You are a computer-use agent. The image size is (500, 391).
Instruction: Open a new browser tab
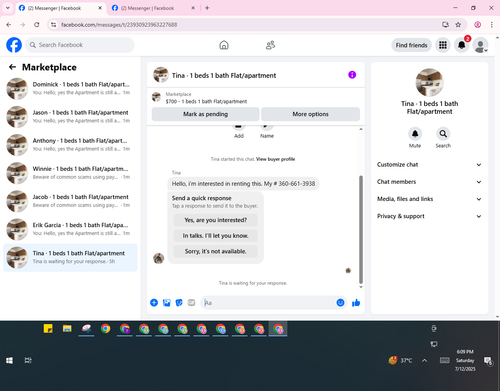tap(207, 8)
